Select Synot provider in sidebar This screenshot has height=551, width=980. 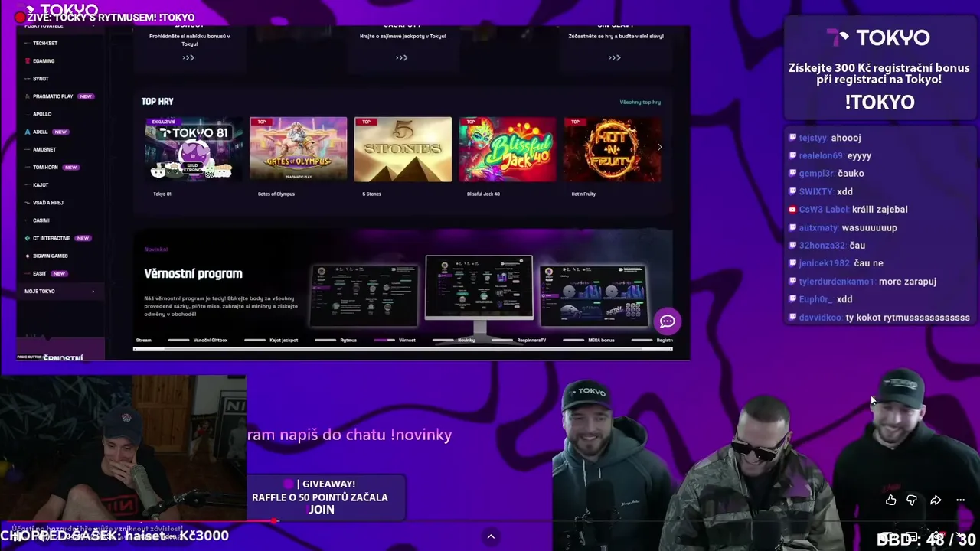(41, 78)
